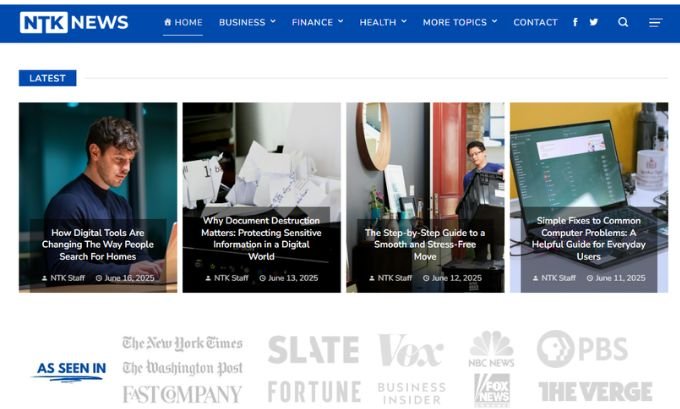Click the Fast Company logo
The height and width of the screenshot is (409, 680).
(182, 394)
